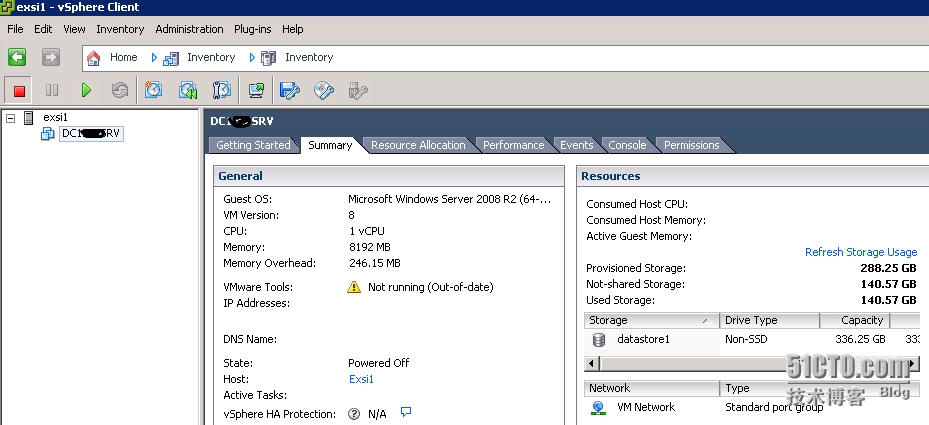Click the green Power On play button
Image resolution: width=929 pixels, height=425 pixels.
(x=87, y=90)
